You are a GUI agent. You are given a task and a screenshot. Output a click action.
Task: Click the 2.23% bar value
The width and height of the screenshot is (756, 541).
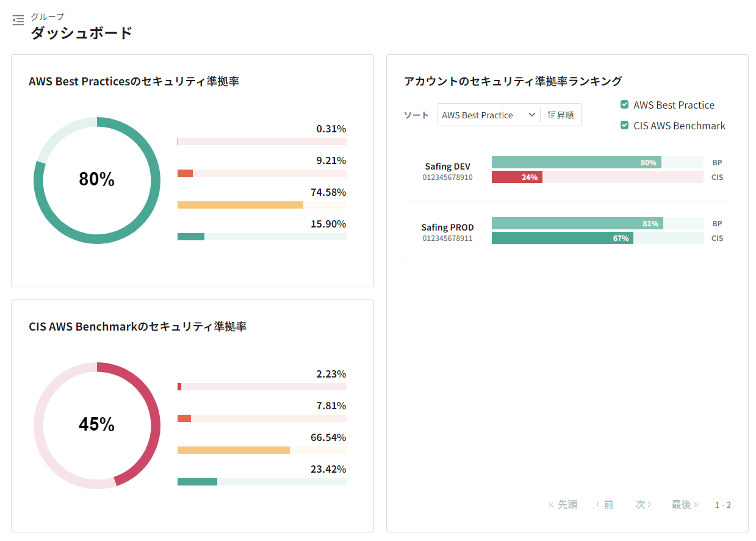(x=331, y=374)
